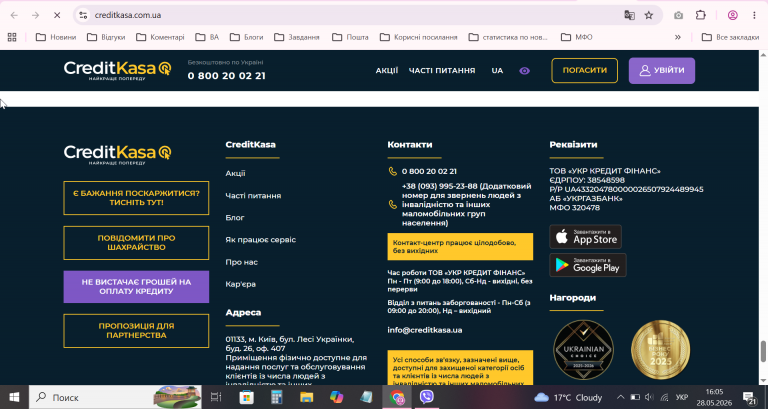Open the browser profile avatar icon
The width and height of the screenshot is (768, 409).
(733, 15)
